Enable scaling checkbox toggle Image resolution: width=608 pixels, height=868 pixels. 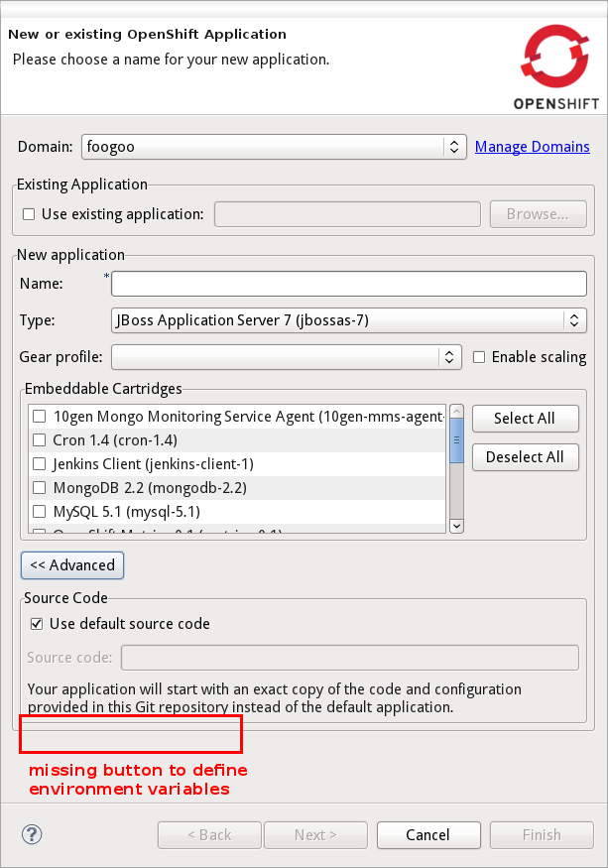click(479, 357)
